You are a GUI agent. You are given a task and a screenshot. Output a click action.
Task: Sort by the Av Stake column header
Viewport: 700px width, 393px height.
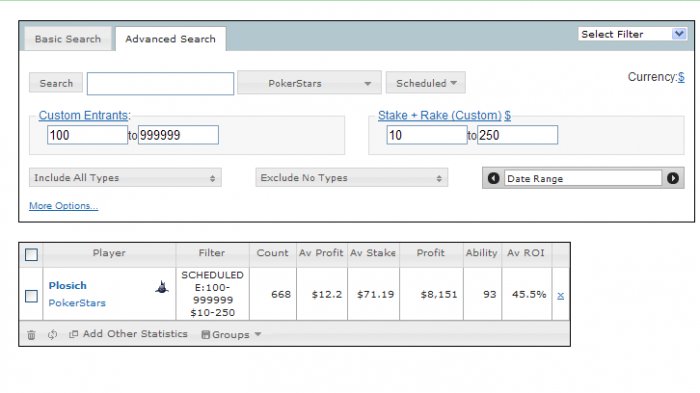(373, 253)
